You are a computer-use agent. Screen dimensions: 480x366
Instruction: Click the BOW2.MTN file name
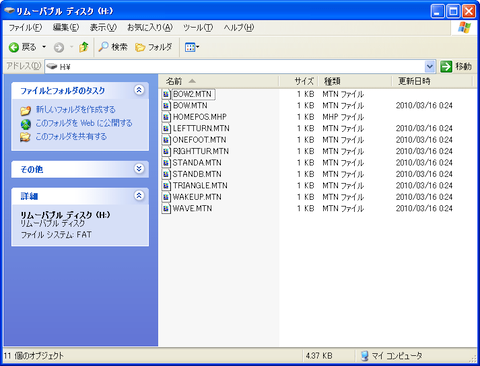192,94
